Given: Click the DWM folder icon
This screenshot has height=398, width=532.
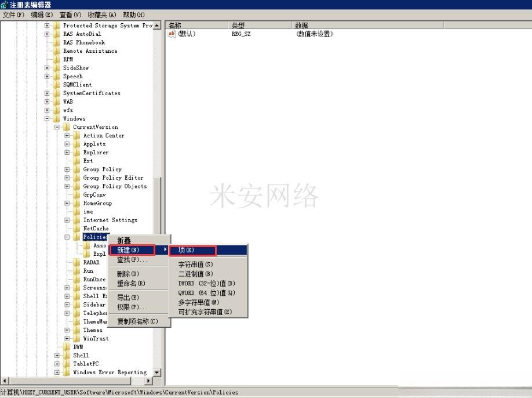Looking at the screenshot, I should [67, 347].
